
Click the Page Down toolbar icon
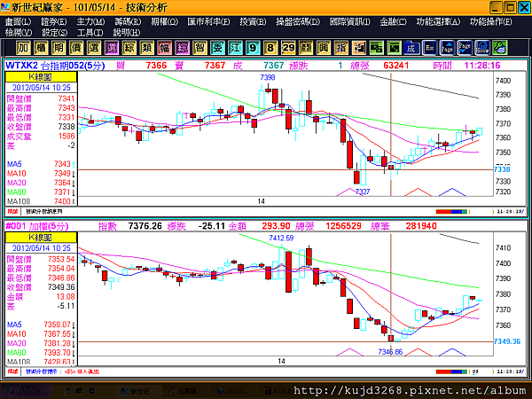click(465, 48)
